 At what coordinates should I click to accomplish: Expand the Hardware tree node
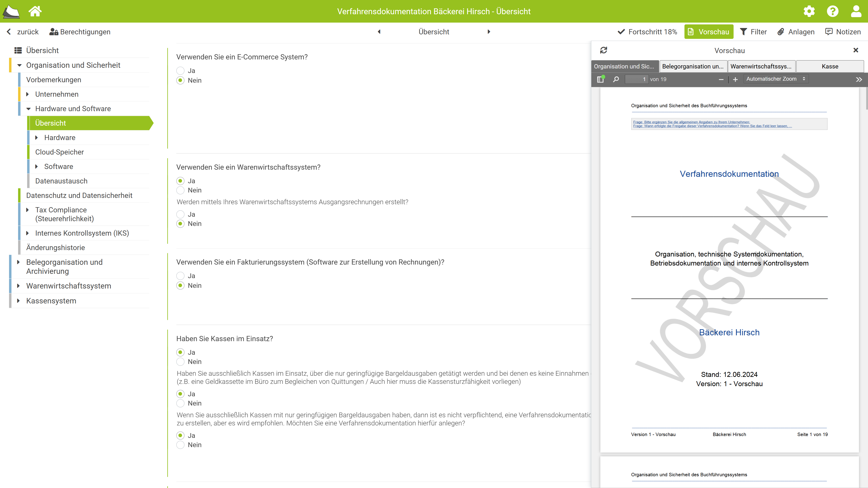click(36, 138)
